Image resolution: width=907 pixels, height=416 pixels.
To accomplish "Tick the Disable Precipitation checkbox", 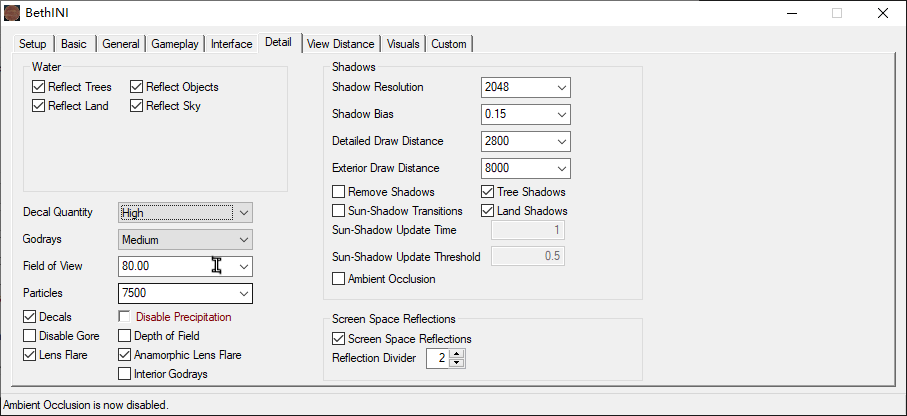I will click(x=124, y=317).
